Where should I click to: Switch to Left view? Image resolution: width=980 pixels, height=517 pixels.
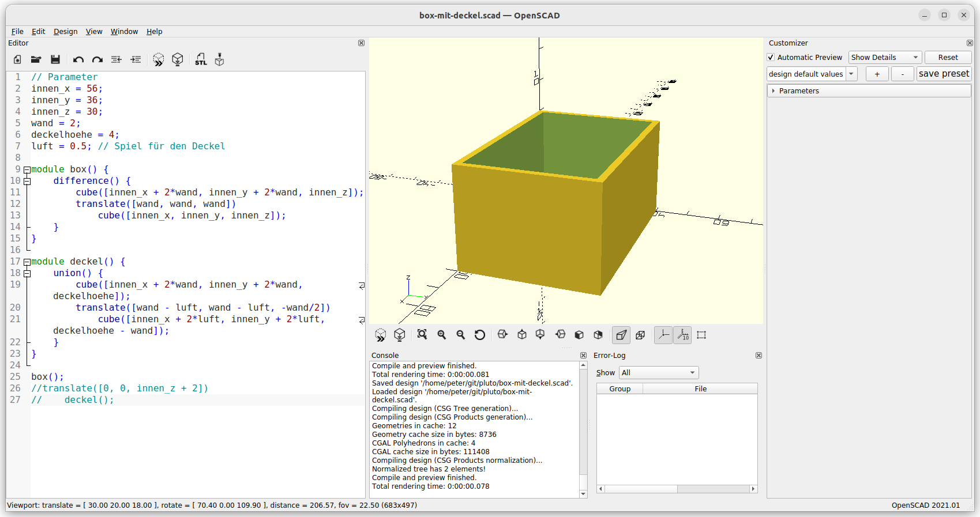coord(560,335)
